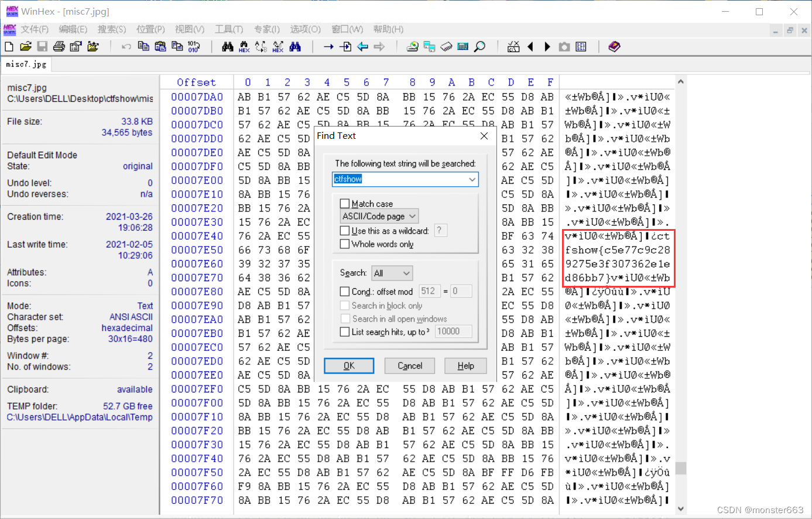The height and width of the screenshot is (519, 812).
Task: Click the Find Hex Values icon
Action: tap(244, 46)
